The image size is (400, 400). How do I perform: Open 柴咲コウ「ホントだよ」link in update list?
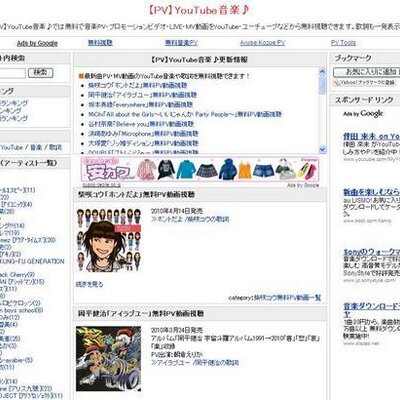click(137, 85)
